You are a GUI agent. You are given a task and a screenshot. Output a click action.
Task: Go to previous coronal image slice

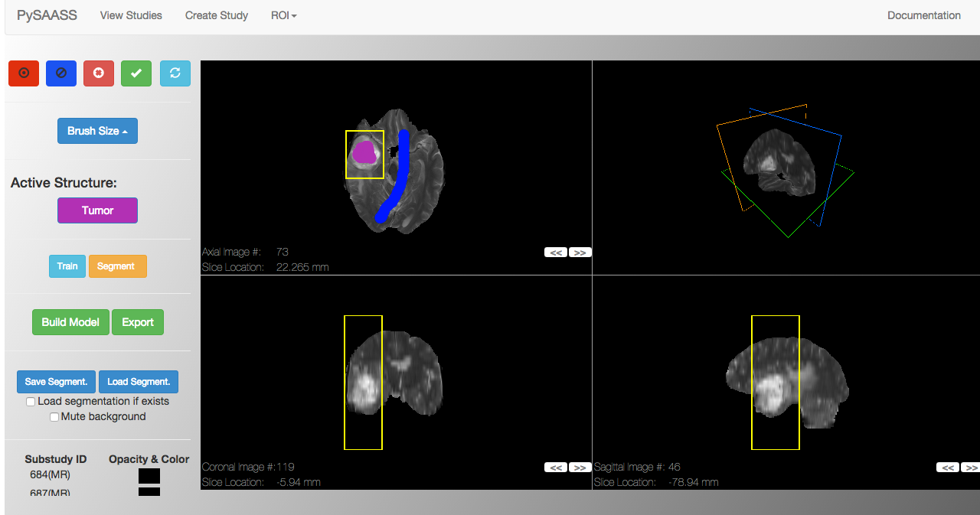[x=556, y=468]
